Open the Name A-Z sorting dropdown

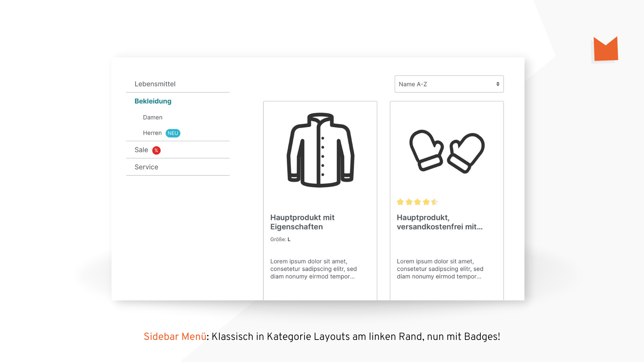(449, 84)
